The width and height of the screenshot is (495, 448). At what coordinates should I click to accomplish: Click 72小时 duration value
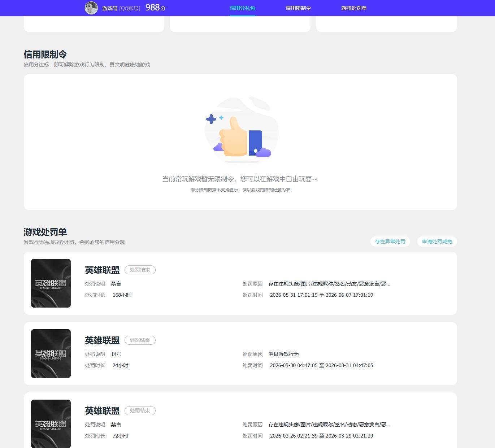point(120,436)
